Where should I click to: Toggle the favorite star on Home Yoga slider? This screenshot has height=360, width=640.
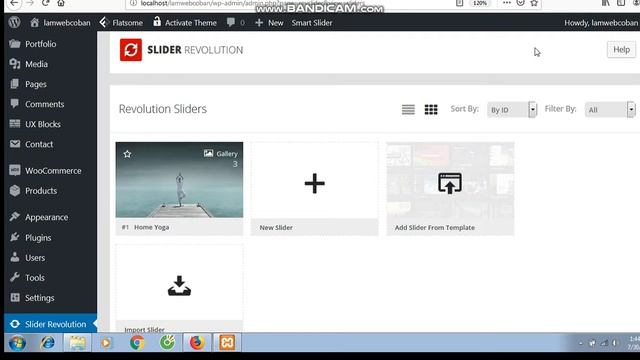coord(127,154)
